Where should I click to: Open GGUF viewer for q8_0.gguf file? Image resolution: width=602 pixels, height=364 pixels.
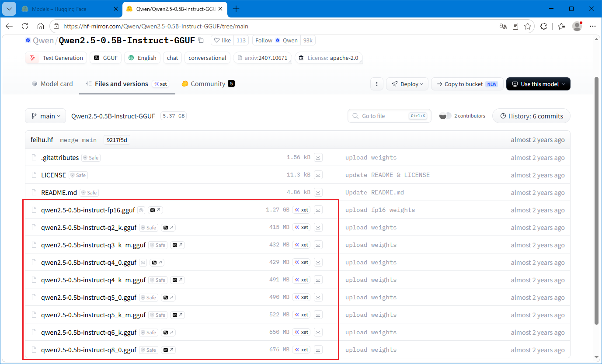point(168,350)
